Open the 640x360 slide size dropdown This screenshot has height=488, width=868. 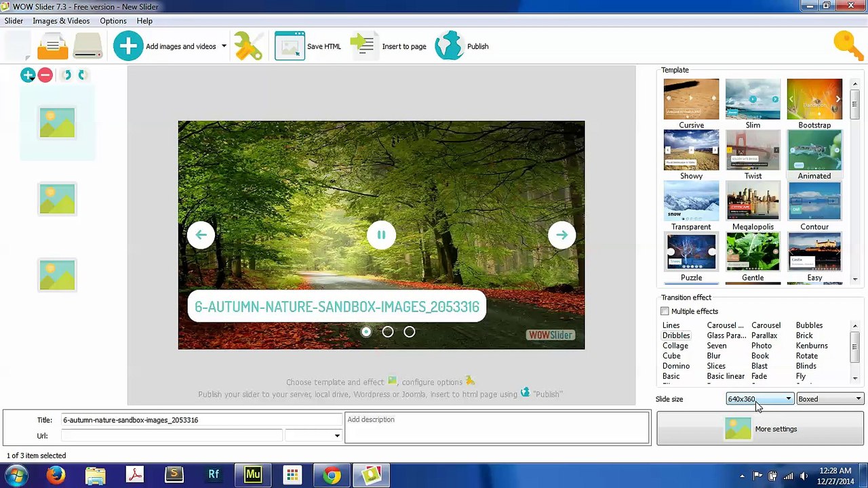[x=759, y=399]
